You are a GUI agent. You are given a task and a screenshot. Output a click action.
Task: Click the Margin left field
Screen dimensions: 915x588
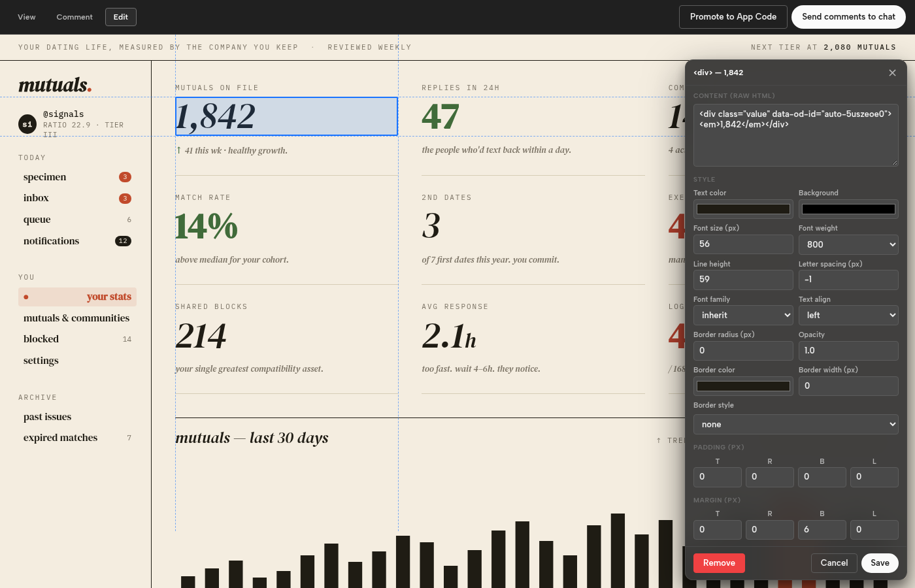tap(874, 530)
